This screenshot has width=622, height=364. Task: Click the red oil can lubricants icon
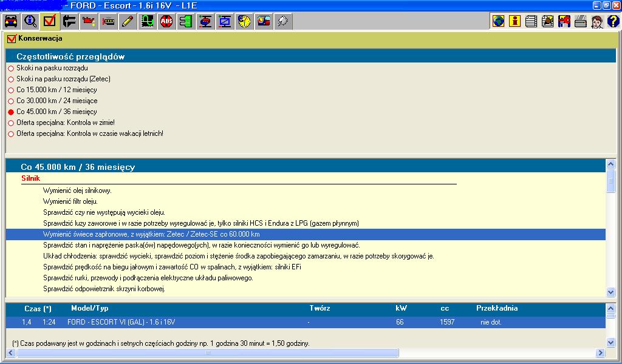tap(89, 22)
